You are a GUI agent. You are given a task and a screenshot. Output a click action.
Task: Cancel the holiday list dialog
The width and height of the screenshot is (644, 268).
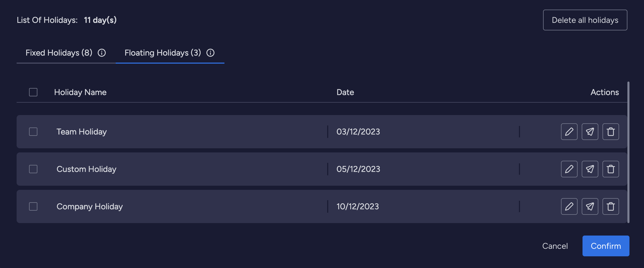(555, 246)
